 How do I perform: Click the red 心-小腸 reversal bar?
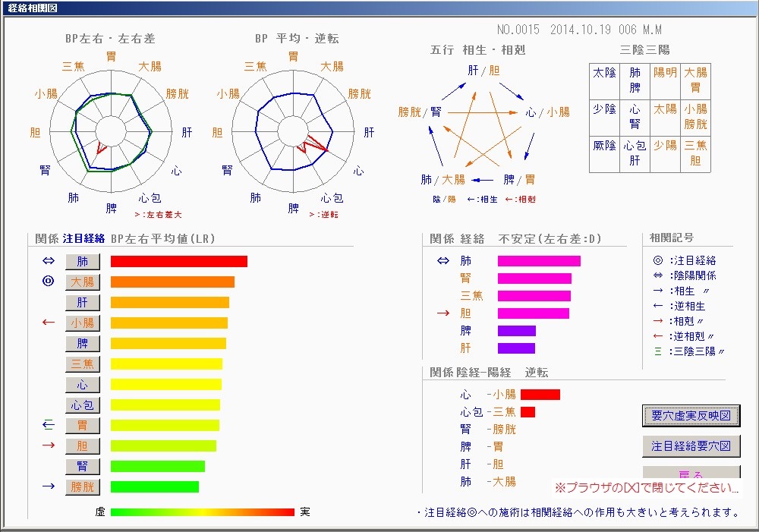[540, 395]
